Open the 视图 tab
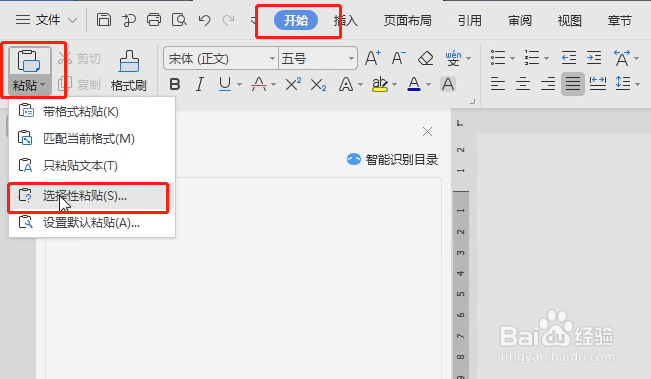651x379 pixels. pyautogui.click(x=570, y=20)
